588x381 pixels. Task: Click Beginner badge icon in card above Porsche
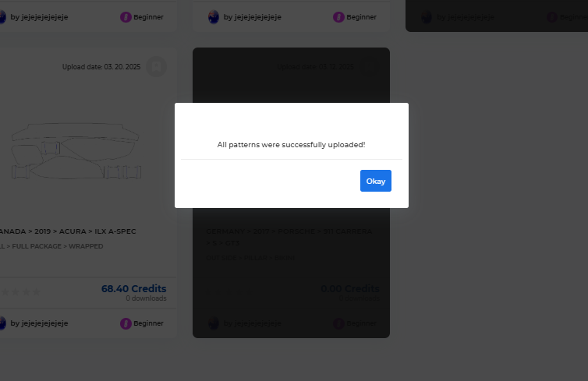click(x=338, y=17)
